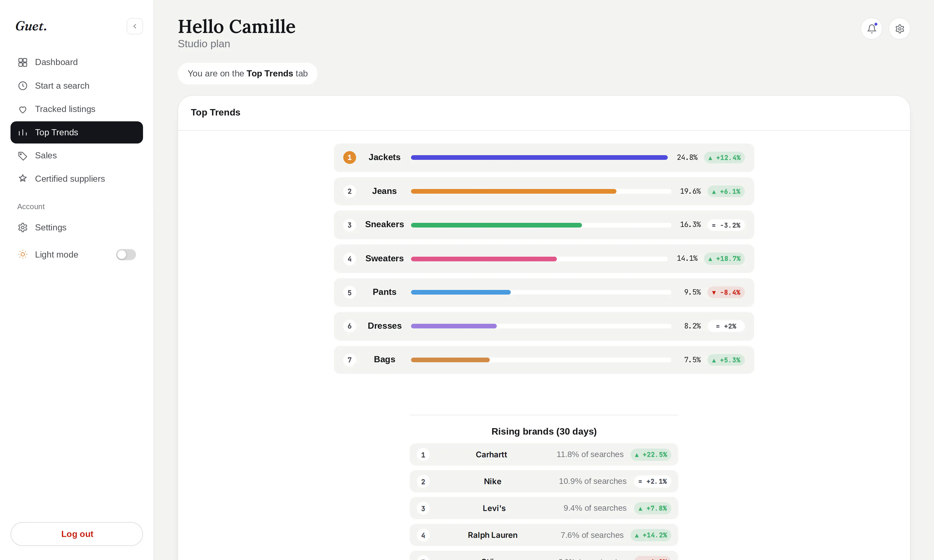Click the Jeans orange progress bar
Screen dimensions: 934x560
point(513,191)
